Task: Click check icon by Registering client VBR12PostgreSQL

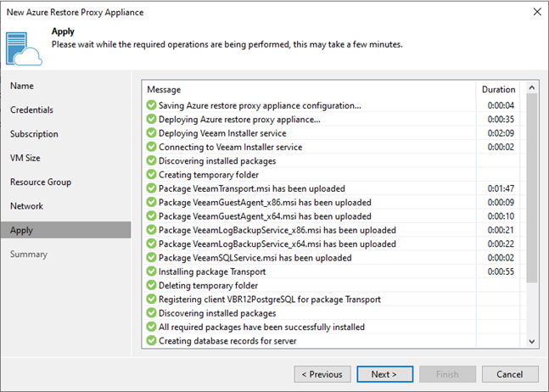Action: point(151,299)
